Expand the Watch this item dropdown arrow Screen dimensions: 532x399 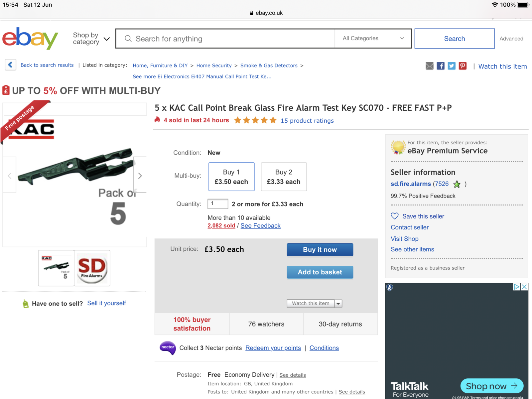338,304
